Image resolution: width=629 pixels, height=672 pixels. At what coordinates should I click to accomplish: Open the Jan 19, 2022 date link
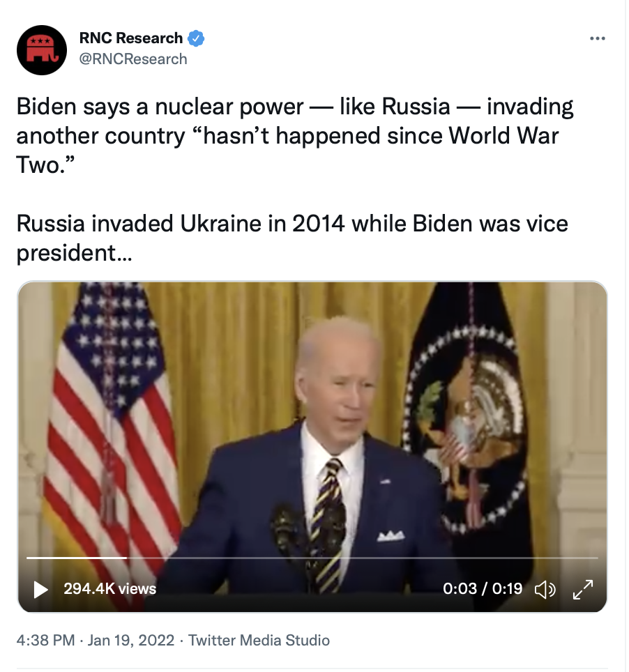[131, 641]
